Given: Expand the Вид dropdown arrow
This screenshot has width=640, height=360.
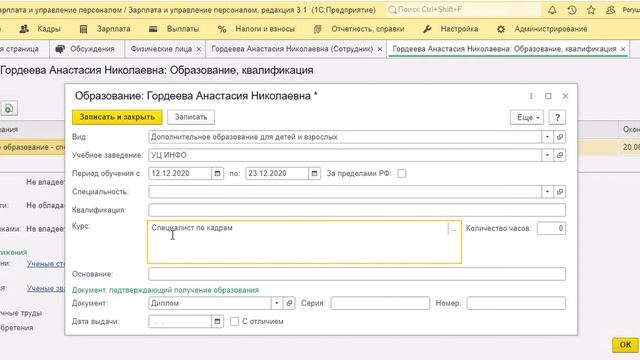Looking at the screenshot, I should 547,137.
